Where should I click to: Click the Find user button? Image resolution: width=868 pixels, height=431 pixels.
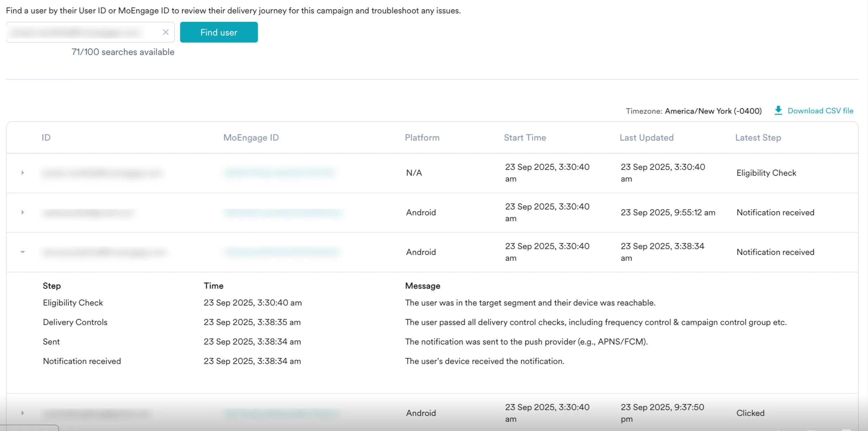(x=219, y=32)
